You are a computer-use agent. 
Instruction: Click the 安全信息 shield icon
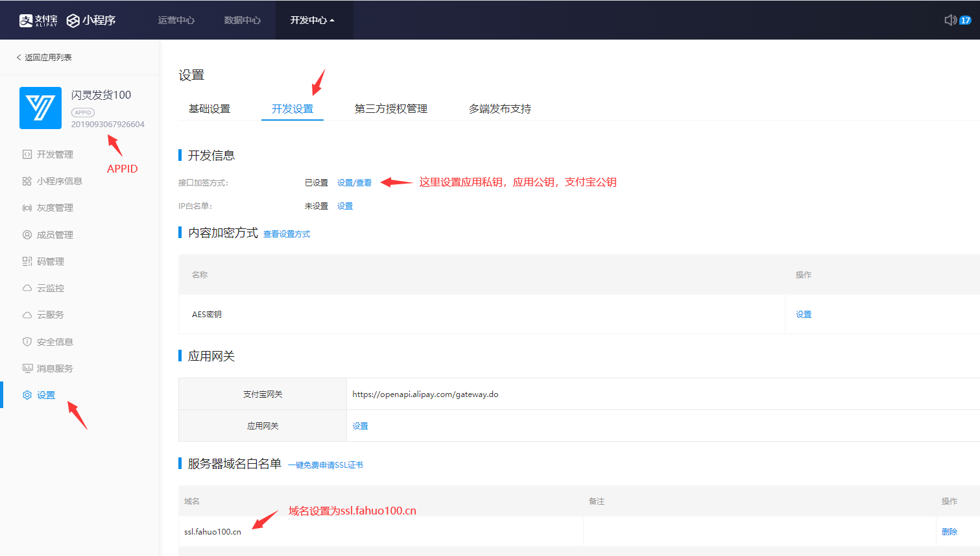[27, 342]
